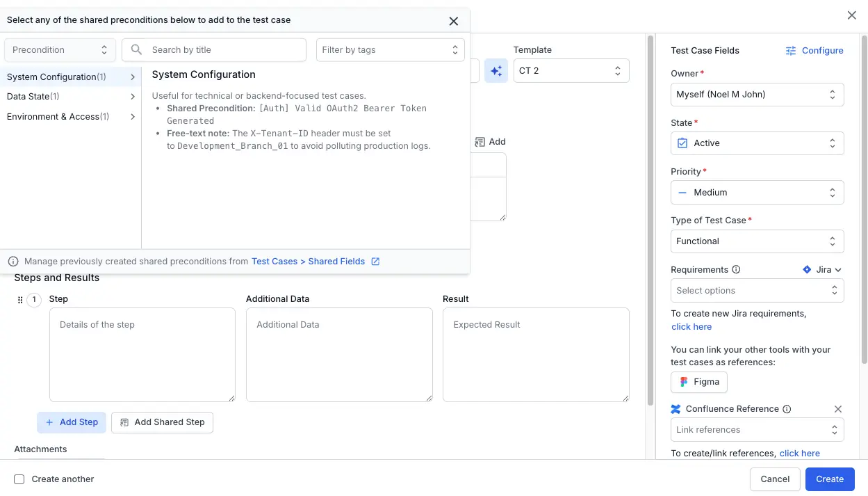The height and width of the screenshot is (496, 868).
Task: Open external link icon beside Shared Fields
Action: click(375, 261)
